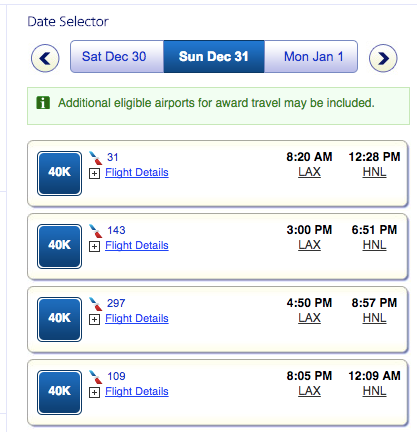This screenshot has height=432, width=417.
Task: Click American Airlines logo beside flight 109
Action: click(96, 377)
